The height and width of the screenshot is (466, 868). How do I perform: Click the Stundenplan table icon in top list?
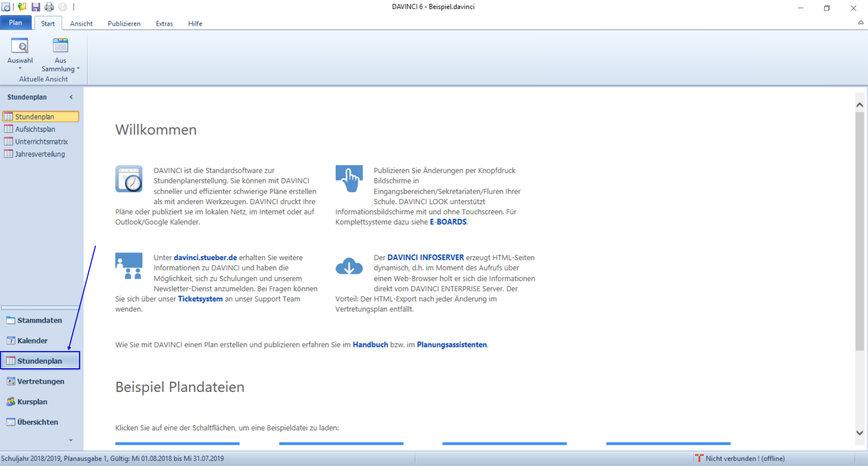(x=9, y=117)
